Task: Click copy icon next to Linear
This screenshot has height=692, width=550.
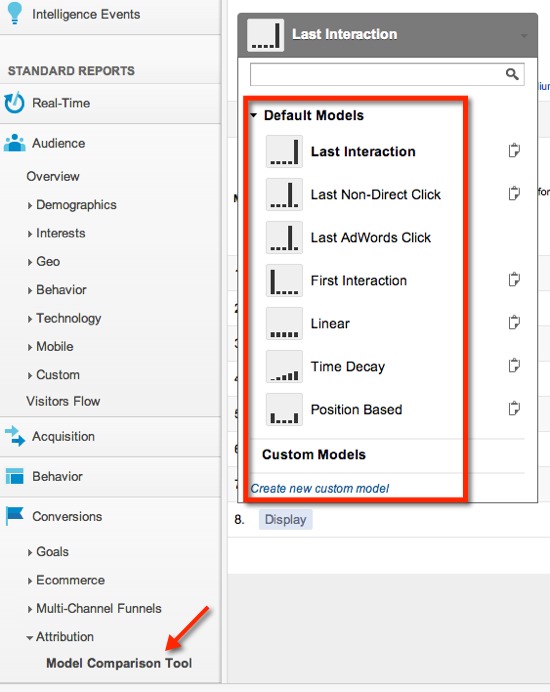Action: [x=514, y=323]
